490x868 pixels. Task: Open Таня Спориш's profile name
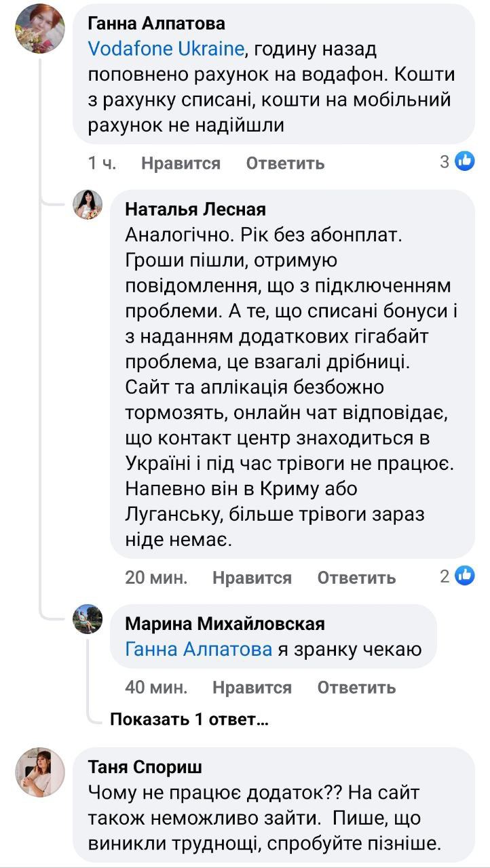(x=145, y=767)
